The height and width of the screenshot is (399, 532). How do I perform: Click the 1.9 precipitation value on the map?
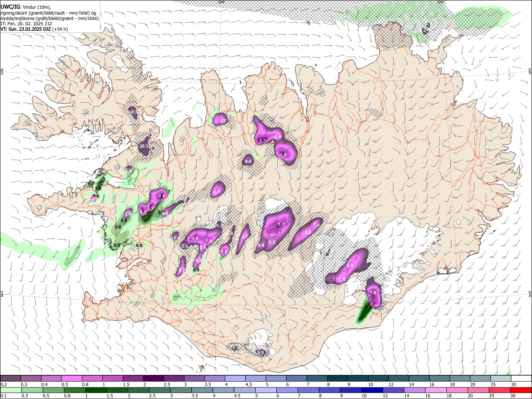coord(283,155)
